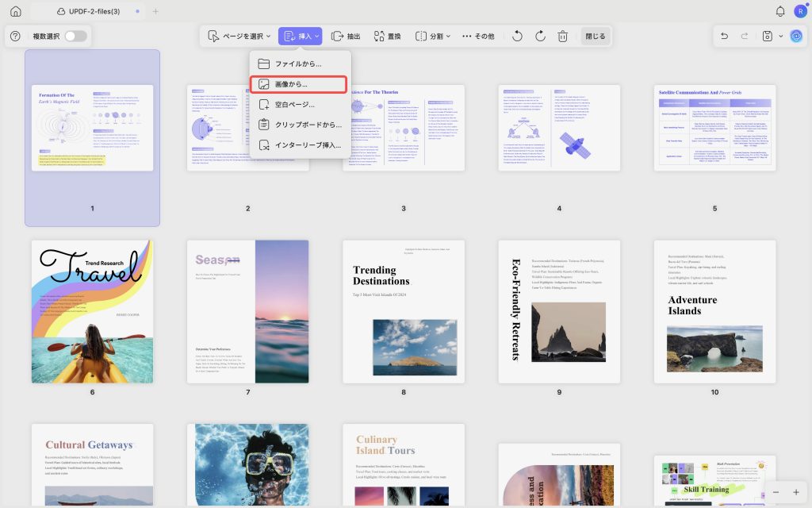Viewport: 812px width, 508px height.
Task: Select the Culinary Island Tours thumbnail
Action: (x=404, y=465)
